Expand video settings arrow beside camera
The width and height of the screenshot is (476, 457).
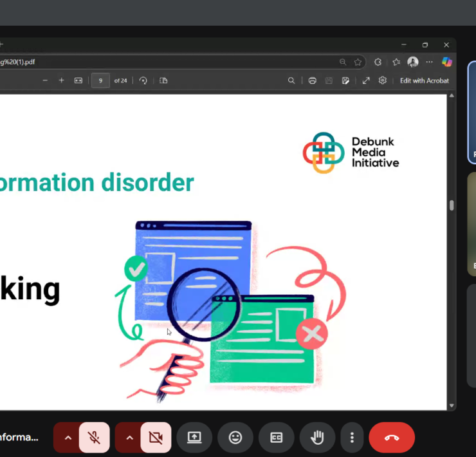[129, 438]
